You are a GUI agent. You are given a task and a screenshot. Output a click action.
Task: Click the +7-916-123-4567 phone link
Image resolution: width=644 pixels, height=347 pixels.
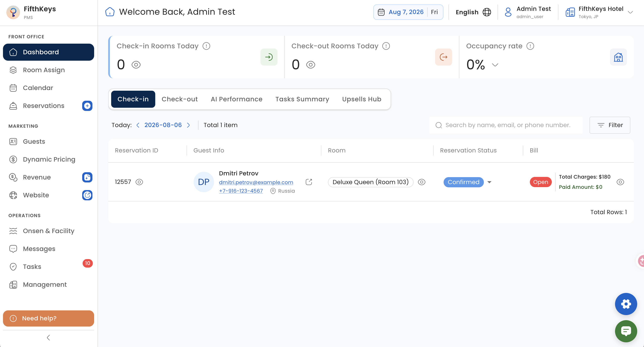pos(241,191)
